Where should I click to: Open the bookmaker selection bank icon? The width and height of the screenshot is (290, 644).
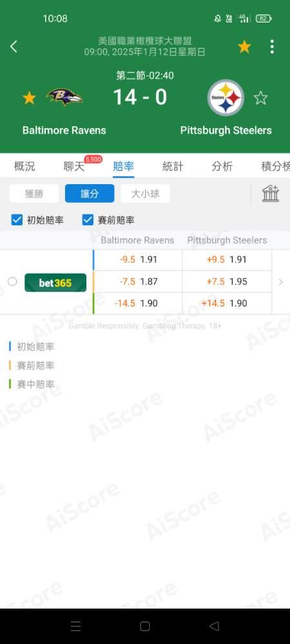[270, 193]
